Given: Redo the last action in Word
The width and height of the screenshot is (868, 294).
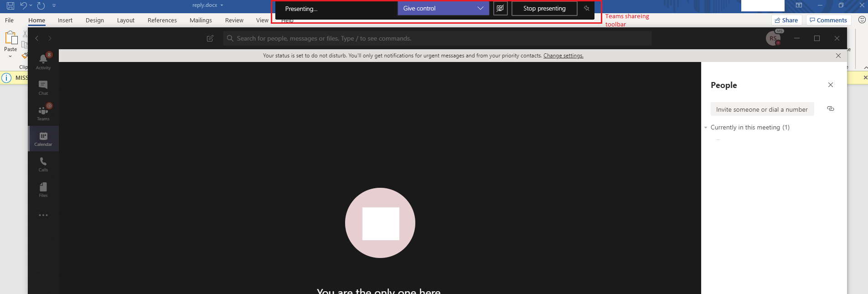Looking at the screenshot, I should click(41, 5).
